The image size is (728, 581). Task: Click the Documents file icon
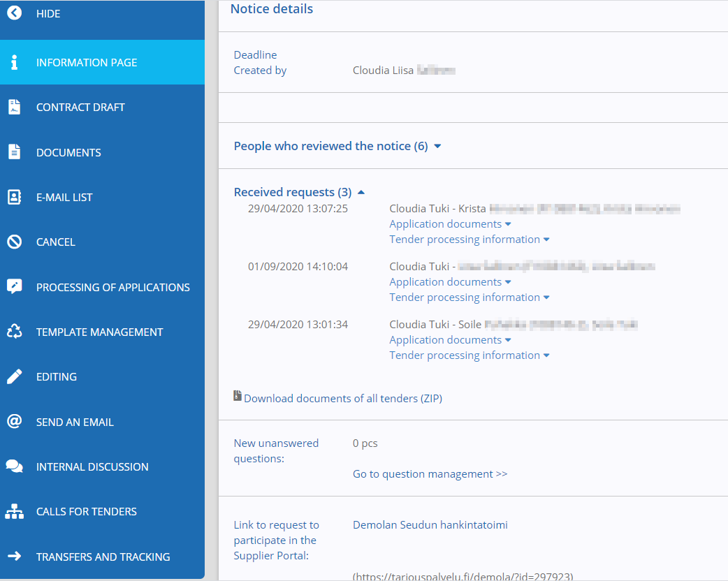click(x=15, y=152)
